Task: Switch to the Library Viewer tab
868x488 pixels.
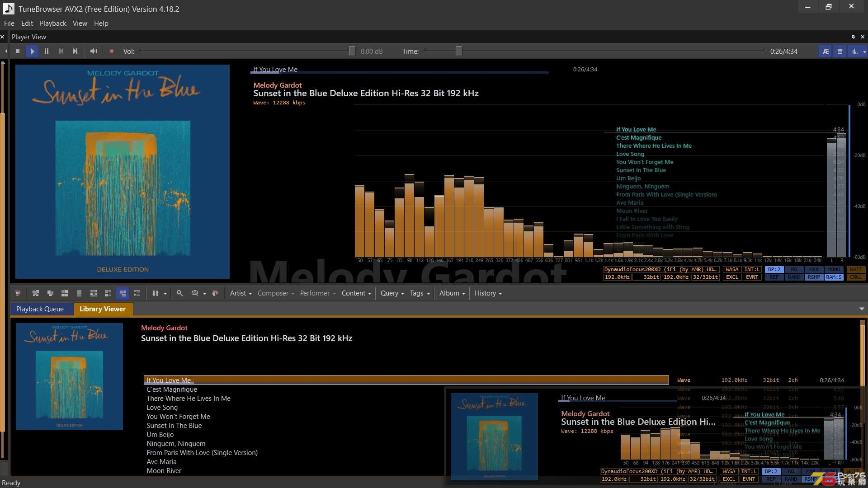Action: click(x=103, y=309)
